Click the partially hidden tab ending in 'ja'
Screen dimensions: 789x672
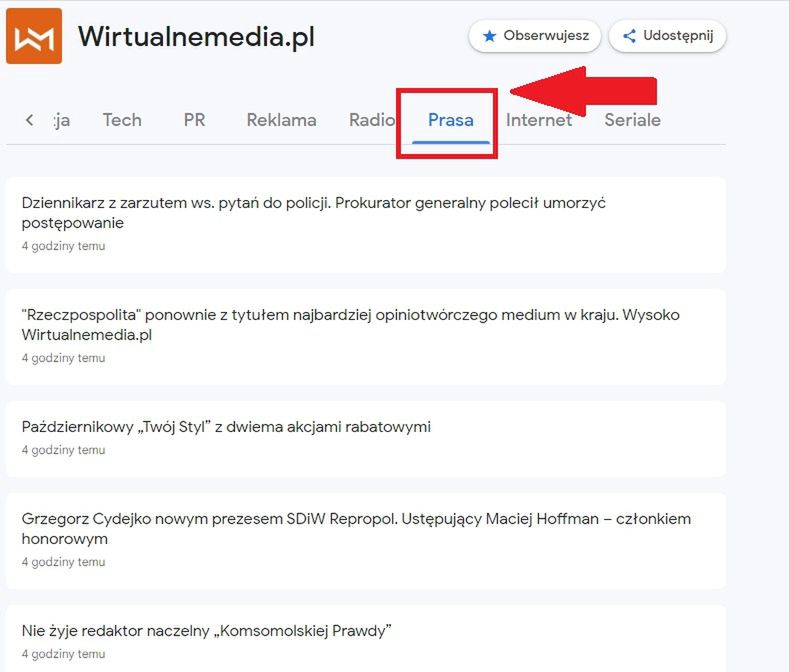tap(62, 121)
